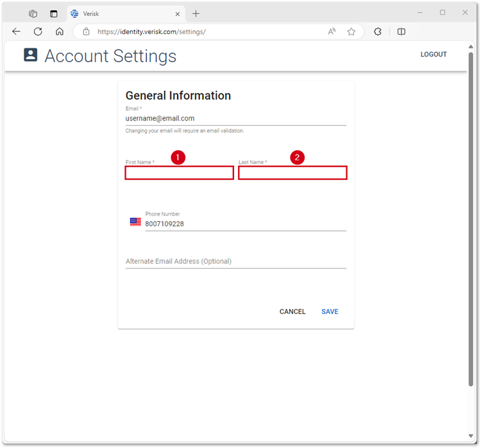Open the US flag country selector
This screenshot has width=481, height=448.
tap(135, 222)
